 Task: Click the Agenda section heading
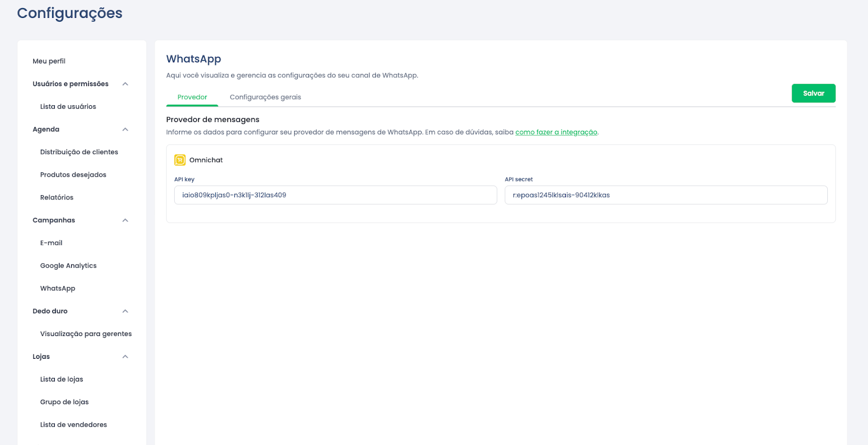click(x=46, y=130)
